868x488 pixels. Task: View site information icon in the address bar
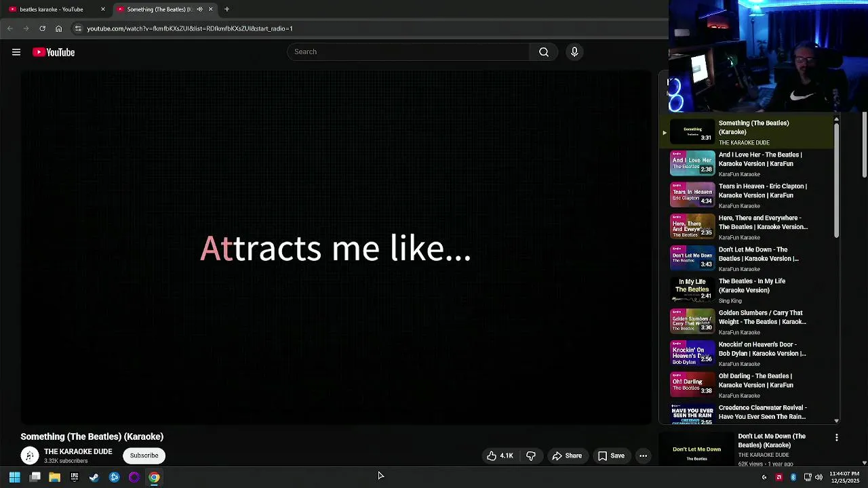[78, 28]
